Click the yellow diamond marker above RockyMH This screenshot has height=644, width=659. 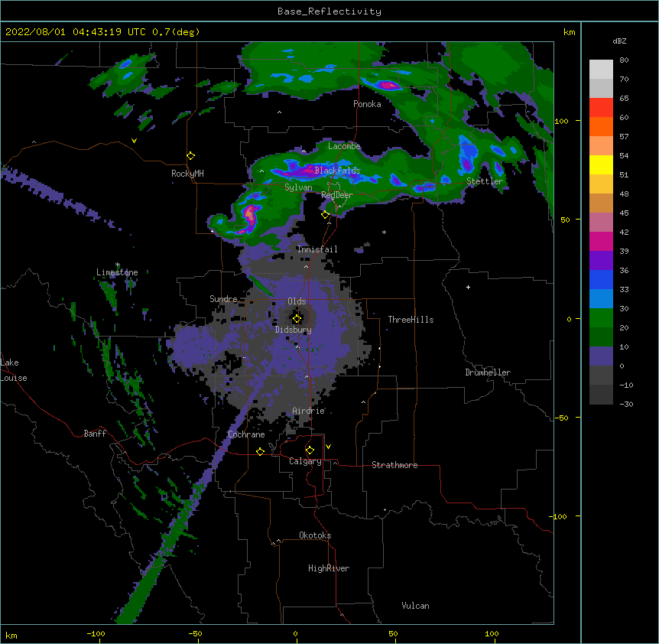coord(191,156)
